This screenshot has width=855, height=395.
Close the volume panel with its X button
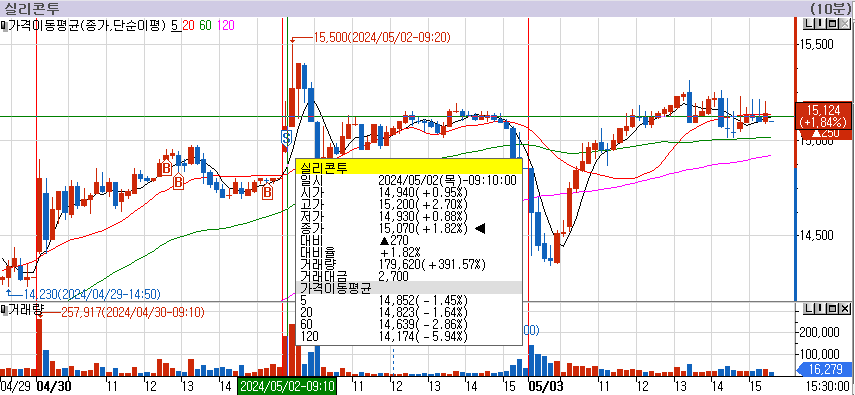pos(844,309)
